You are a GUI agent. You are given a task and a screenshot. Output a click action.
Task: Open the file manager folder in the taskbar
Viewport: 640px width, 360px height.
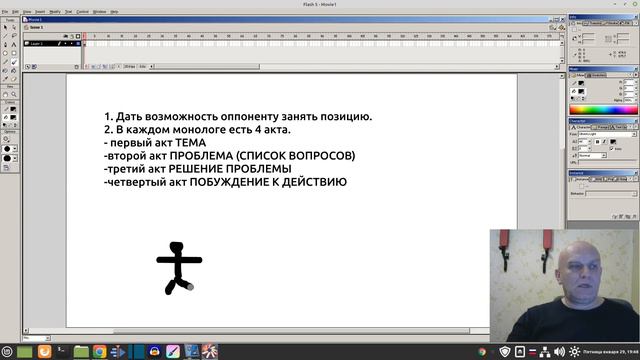(81, 351)
